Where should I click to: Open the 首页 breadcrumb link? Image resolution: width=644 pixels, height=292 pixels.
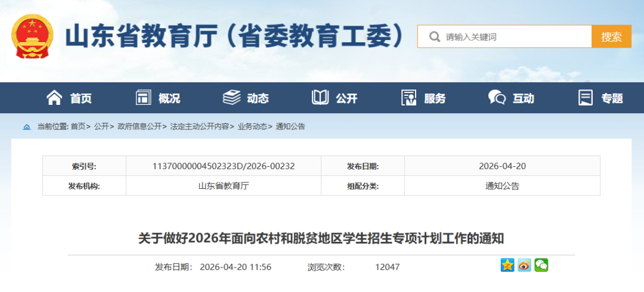point(78,127)
